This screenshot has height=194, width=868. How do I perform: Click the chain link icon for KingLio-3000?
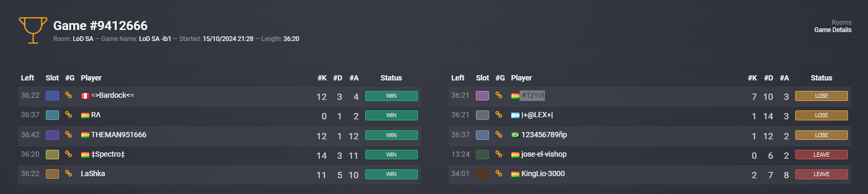click(499, 173)
